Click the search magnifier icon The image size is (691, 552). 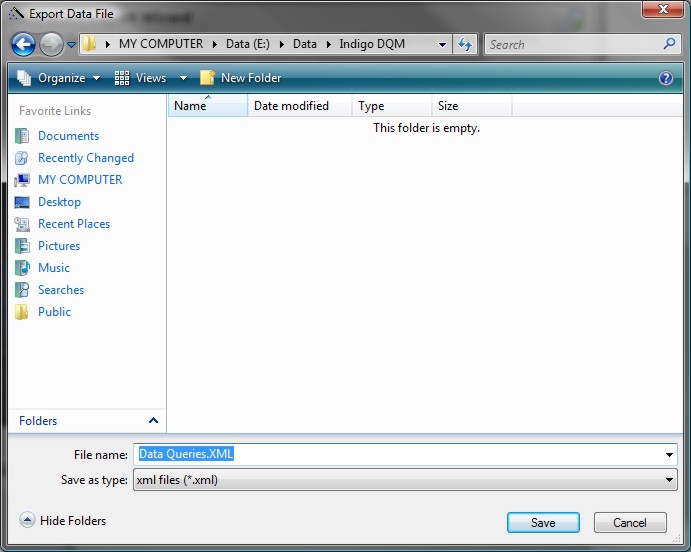[670, 44]
